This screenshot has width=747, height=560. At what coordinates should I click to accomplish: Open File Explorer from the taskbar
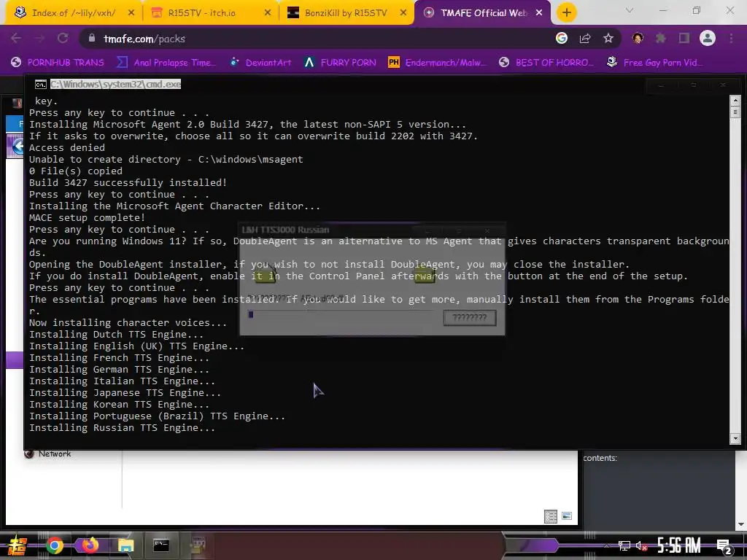pyautogui.click(x=125, y=545)
